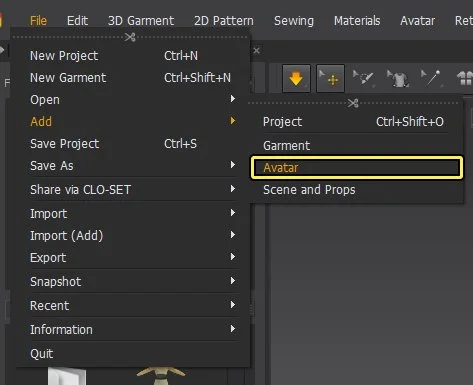Click the garment shirt tool icon
This screenshot has height=385, width=473.
[x=398, y=79]
